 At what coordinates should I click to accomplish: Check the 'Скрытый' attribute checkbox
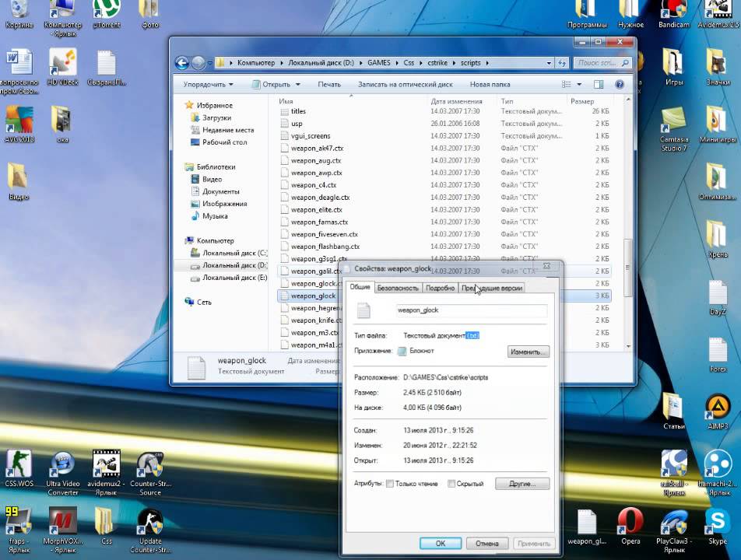coord(451,484)
